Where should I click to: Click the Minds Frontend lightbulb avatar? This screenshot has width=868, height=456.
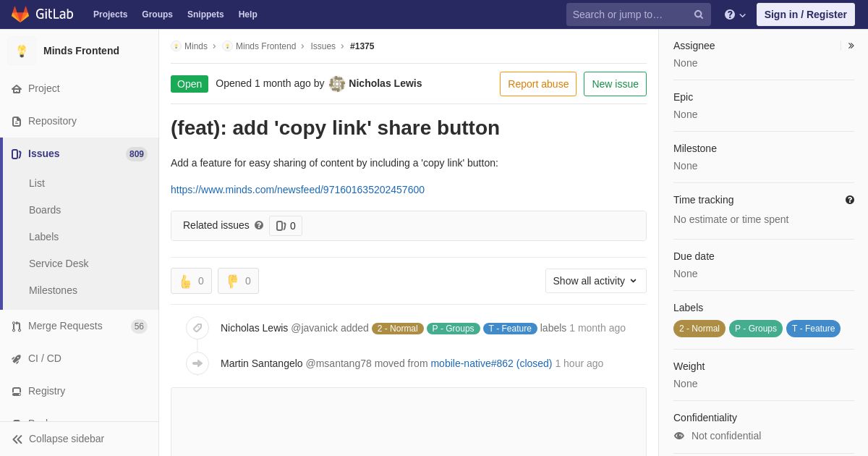(x=22, y=51)
